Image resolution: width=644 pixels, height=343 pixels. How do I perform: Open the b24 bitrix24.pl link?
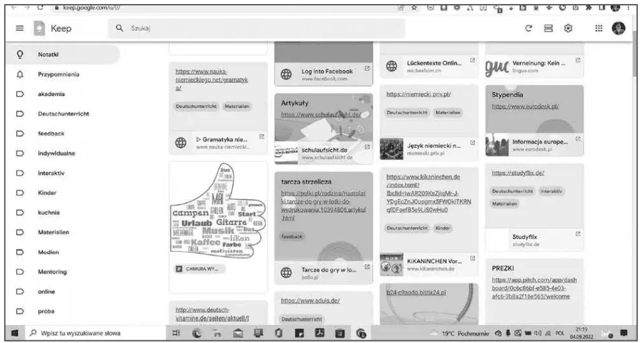click(416, 292)
